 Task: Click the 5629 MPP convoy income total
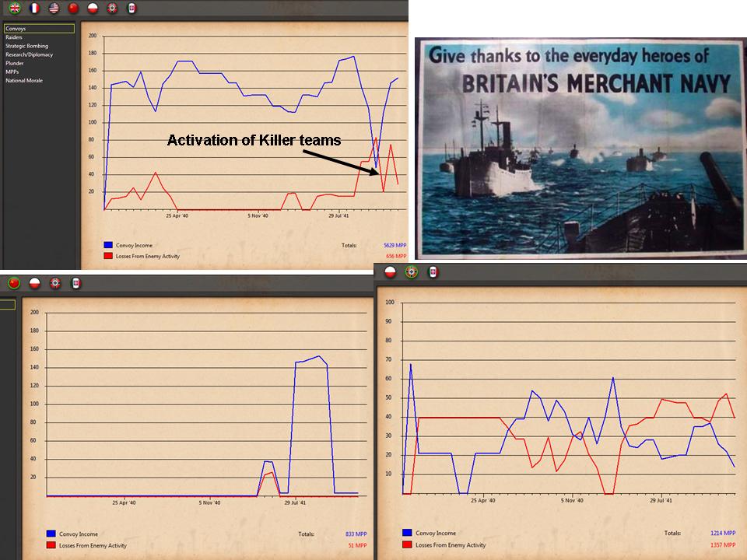[395, 245]
